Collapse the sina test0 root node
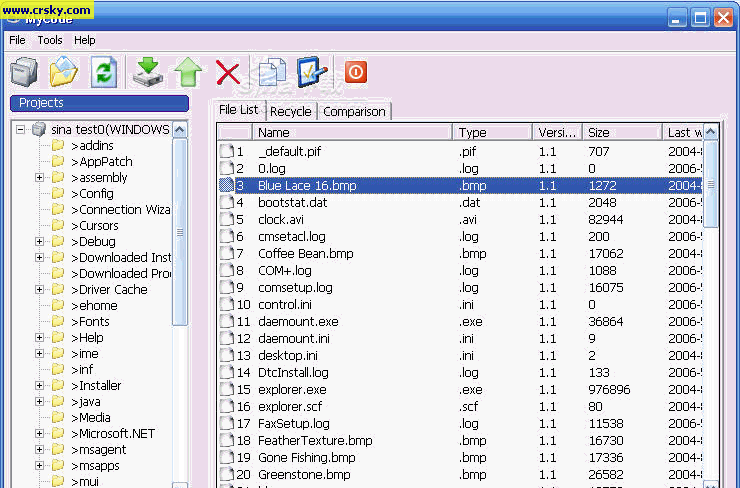This screenshot has height=488, width=740. coord(21,130)
